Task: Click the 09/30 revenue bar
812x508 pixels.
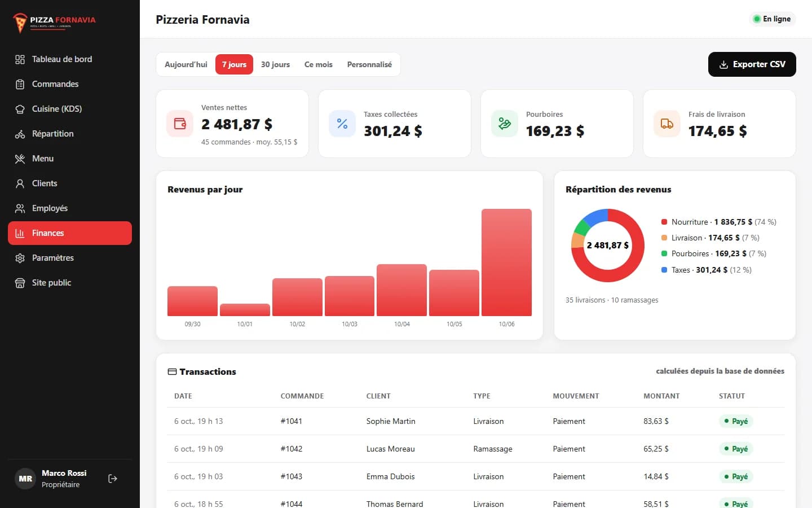Action: pos(192,301)
